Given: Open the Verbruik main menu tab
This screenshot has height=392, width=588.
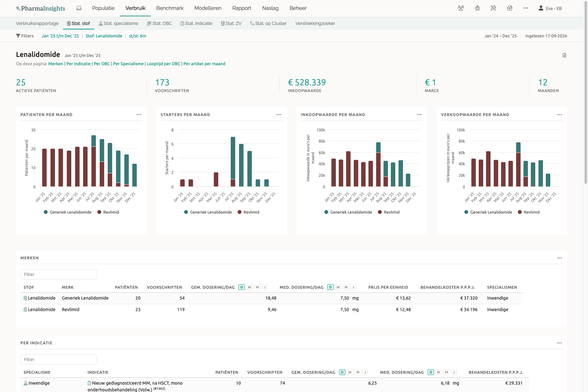Looking at the screenshot, I should click(x=135, y=8).
